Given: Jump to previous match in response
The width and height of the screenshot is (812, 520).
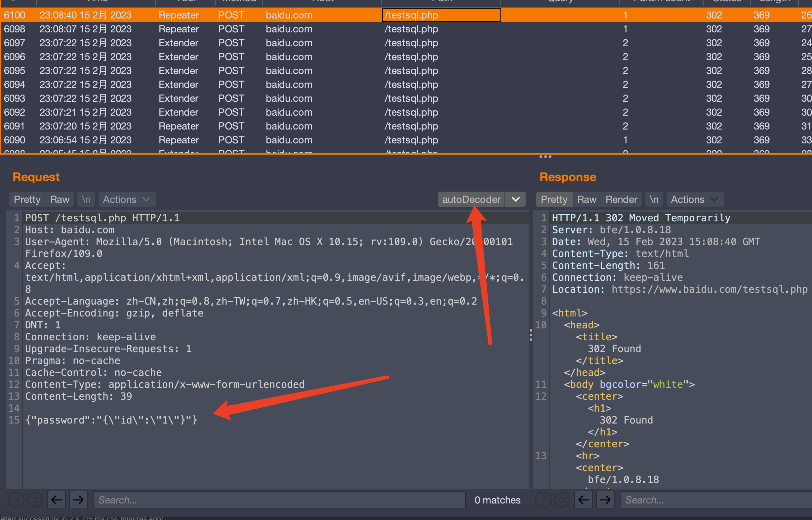Looking at the screenshot, I should pos(584,500).
